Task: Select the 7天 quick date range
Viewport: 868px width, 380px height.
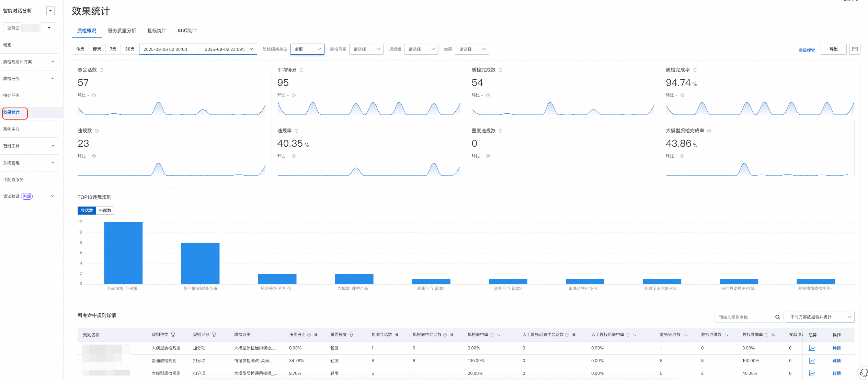Action: pyautogui.click(x=113, y=49)
